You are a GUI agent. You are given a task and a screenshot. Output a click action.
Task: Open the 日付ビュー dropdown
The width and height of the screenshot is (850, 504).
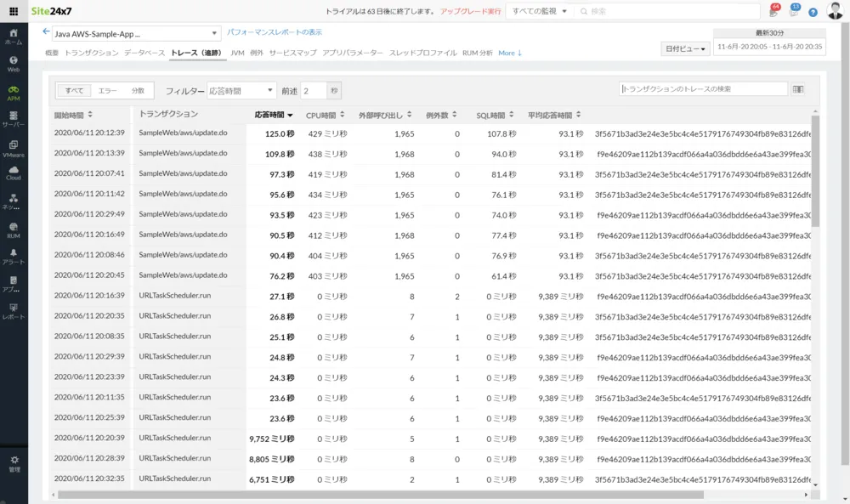coord(685,48)
